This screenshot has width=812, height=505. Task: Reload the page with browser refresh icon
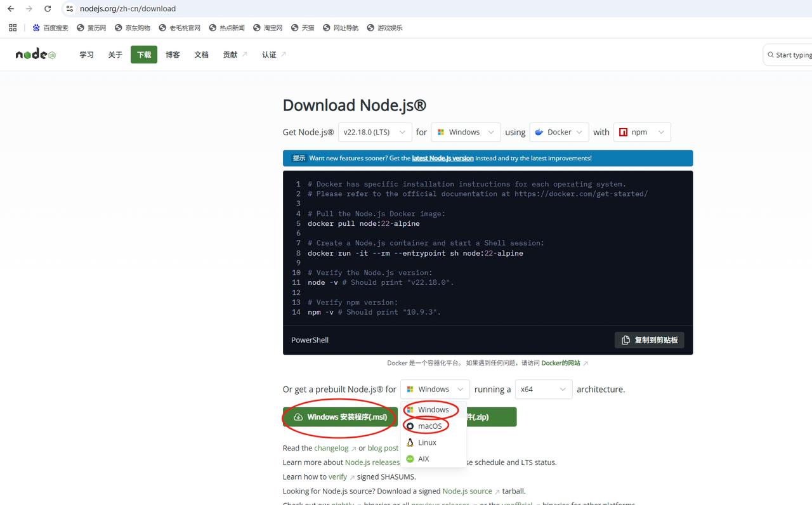click(x=48, y=9)
